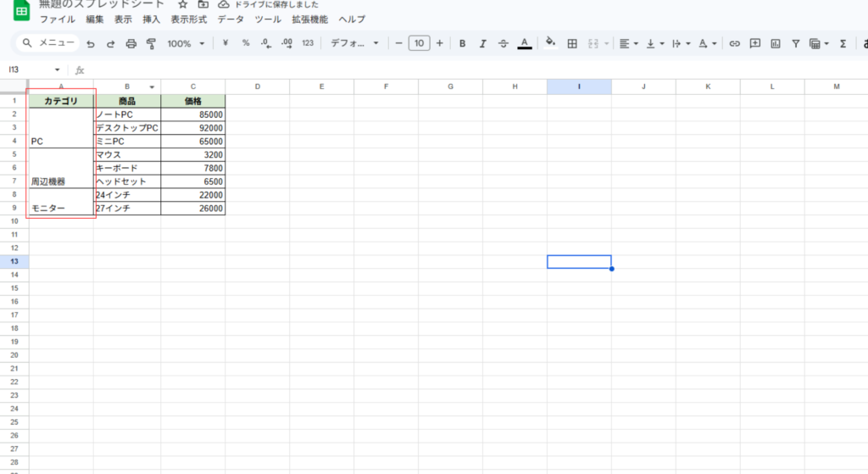Expand the font family dropdown

354,43
